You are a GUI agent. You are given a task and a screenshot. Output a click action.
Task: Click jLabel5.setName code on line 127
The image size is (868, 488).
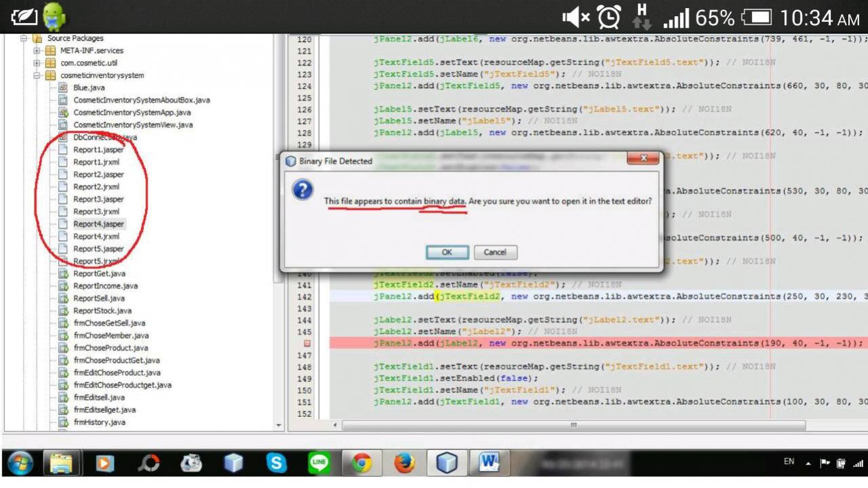[x=448, y=121]
